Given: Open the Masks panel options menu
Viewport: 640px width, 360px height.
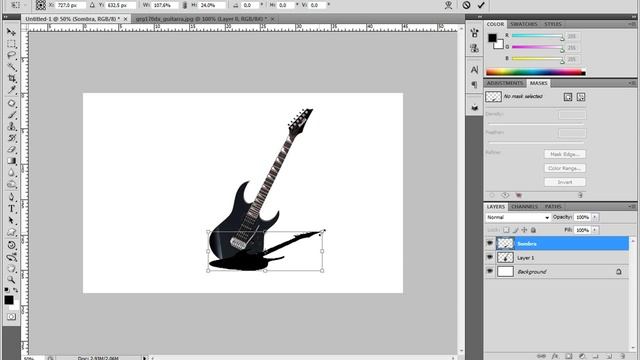Looking at the screenshot, I should point(632,83).
